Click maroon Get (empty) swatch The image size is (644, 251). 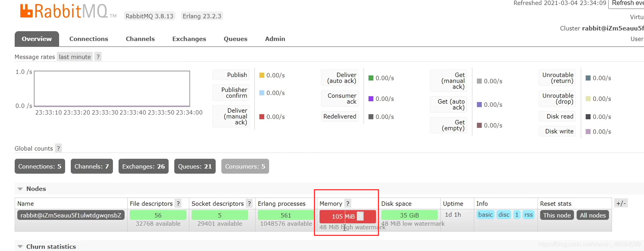point(480,125)
